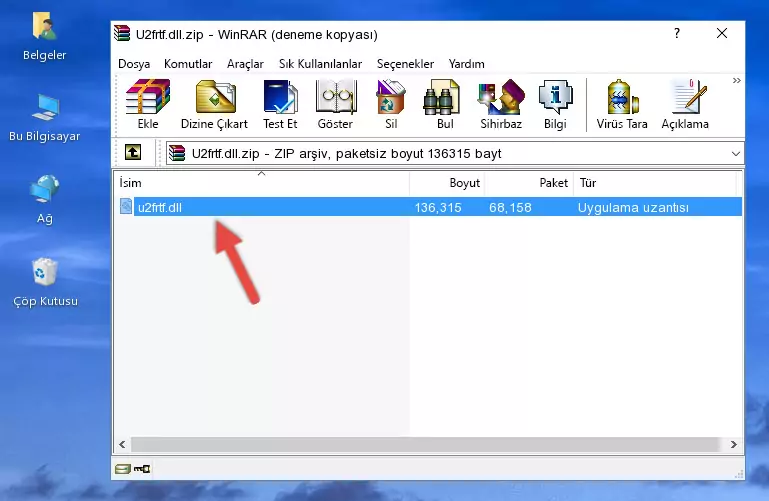Select the Ağ network desktop icon
Viewport: 769px width, 501px height.
coord(44,200)
